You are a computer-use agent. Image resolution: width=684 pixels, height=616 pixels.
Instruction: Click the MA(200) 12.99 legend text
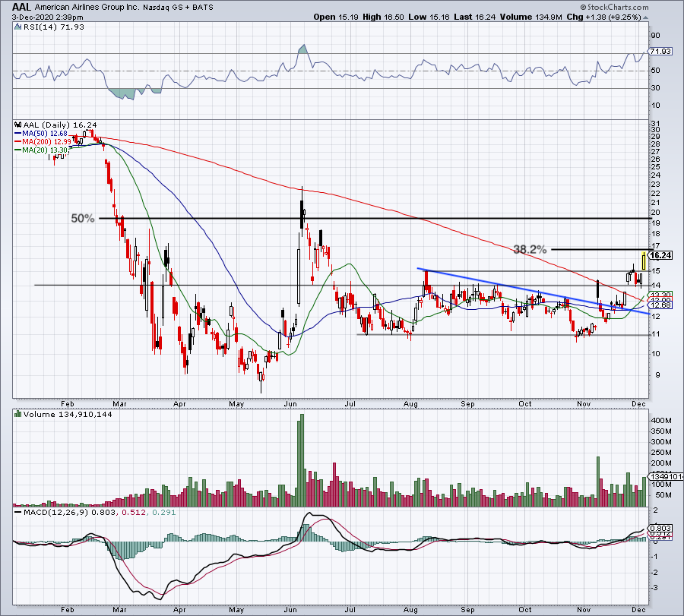tap(46, 142)
